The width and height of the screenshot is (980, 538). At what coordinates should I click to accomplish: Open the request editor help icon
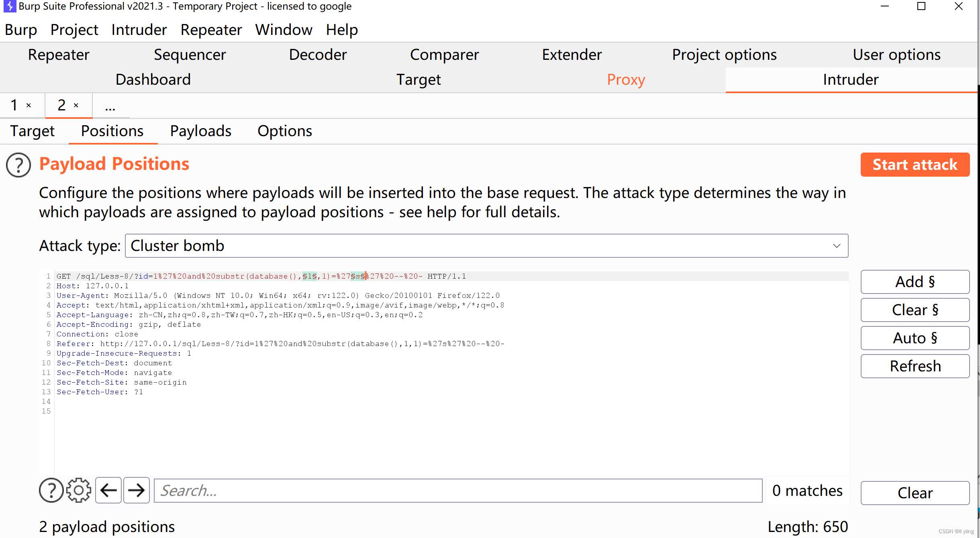51,490
